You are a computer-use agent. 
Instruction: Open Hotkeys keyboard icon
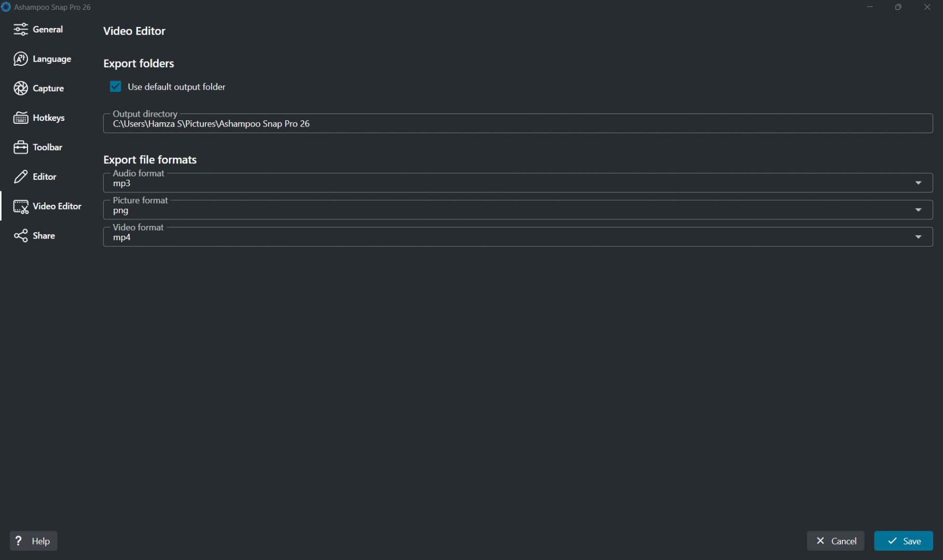pyautogui.click(x=21, y=118)
